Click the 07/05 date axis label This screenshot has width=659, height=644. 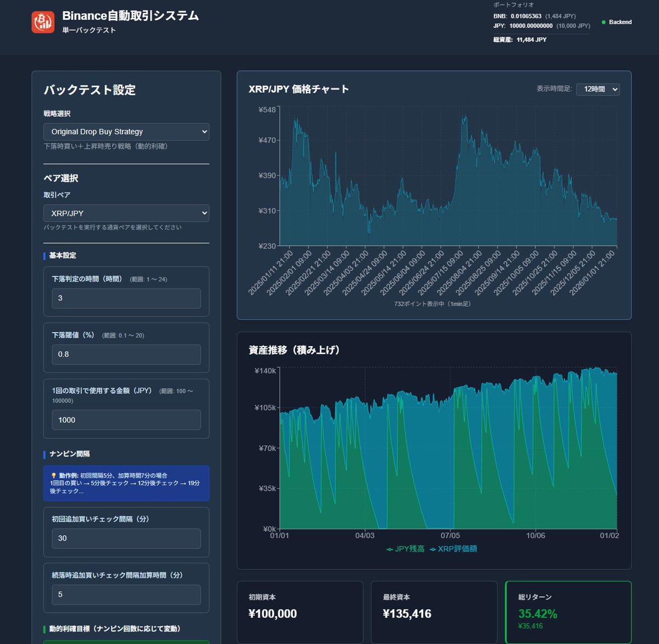pos(450,535)
